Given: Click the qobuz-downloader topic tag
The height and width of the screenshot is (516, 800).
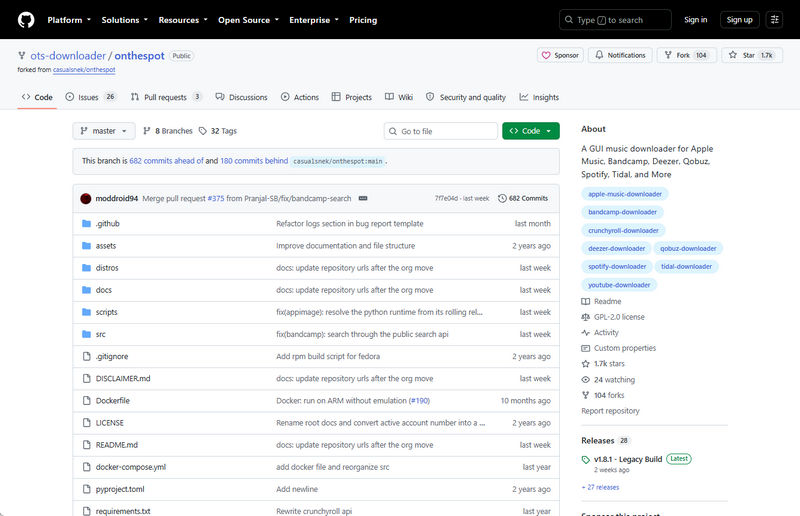Looking at the screenshot, I should point(688,249).
